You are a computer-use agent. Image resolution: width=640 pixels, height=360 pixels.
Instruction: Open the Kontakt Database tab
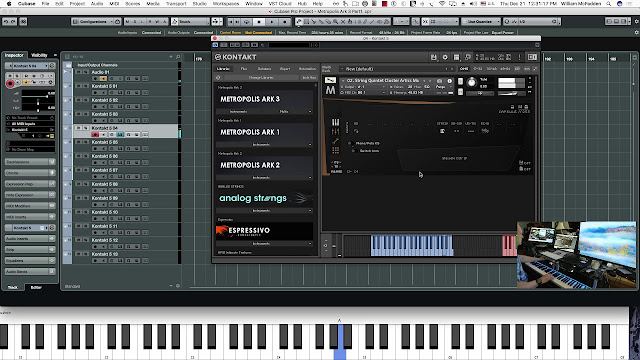click(x=264, y=69)
